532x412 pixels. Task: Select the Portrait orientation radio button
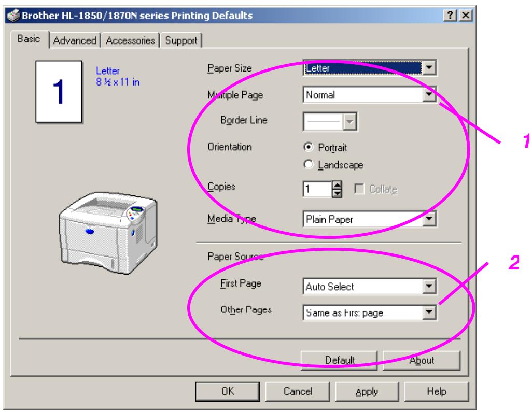click(308, 147)
